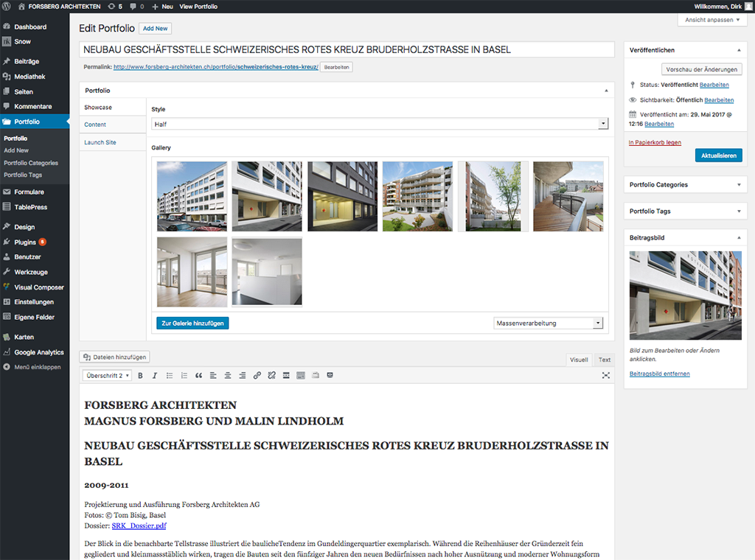755x560 pixels.
Task: Open Einstellungen in the sidebar
Action: [35, 302]
